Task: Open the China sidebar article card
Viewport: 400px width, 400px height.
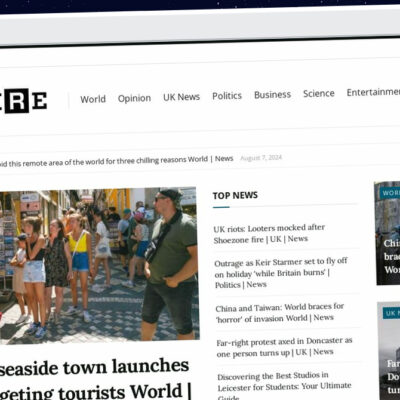Action: [387, 233]
